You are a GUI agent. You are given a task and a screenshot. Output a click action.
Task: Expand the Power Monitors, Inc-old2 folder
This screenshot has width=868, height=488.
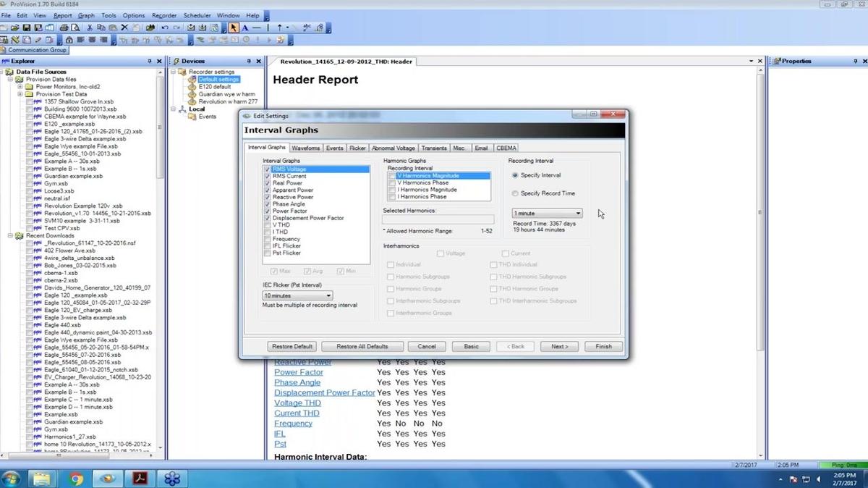click(20, 87)
